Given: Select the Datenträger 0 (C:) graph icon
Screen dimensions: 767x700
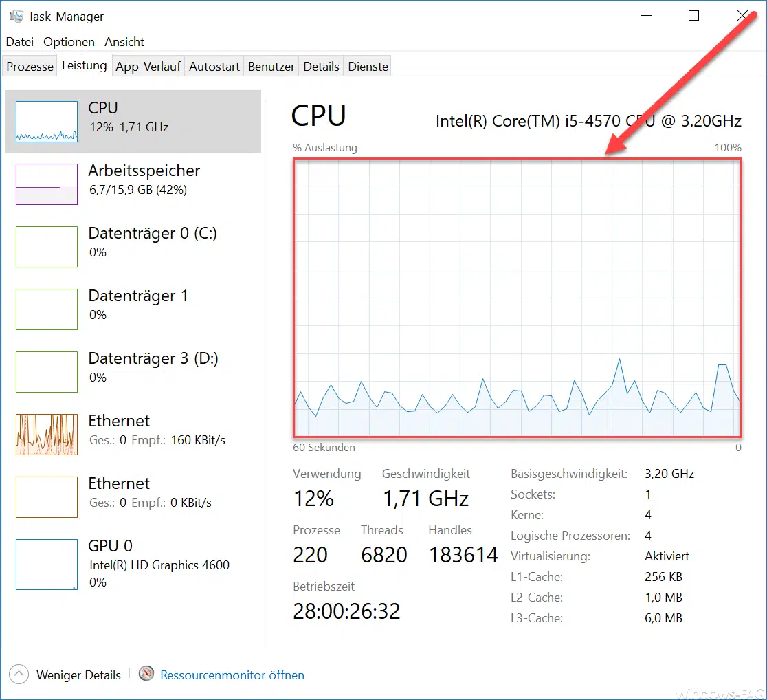Looking at the screenshot, I should click(46, 246).
